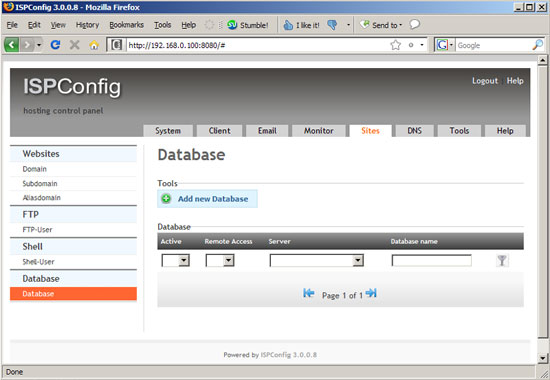
Task: Click the Add new Database button
Action: point(207,199)
